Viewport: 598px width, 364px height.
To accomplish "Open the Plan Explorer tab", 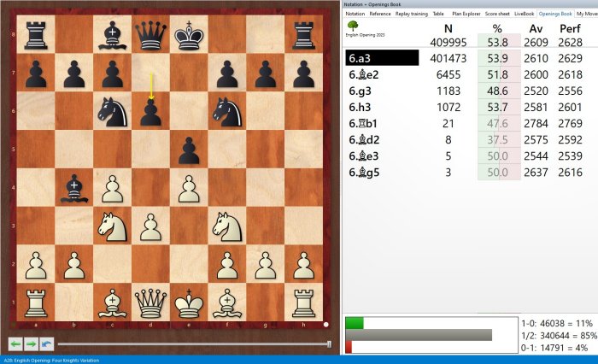I will pos(466,14).
